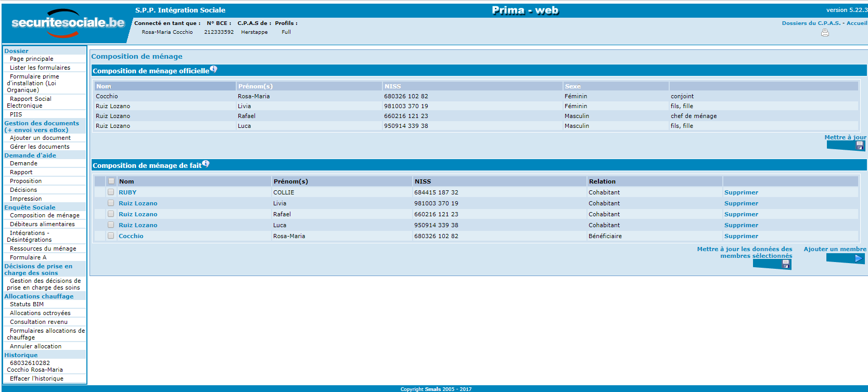Open Dossiers du C.P.A.S. - Accueil link

(x=824, y=23)
